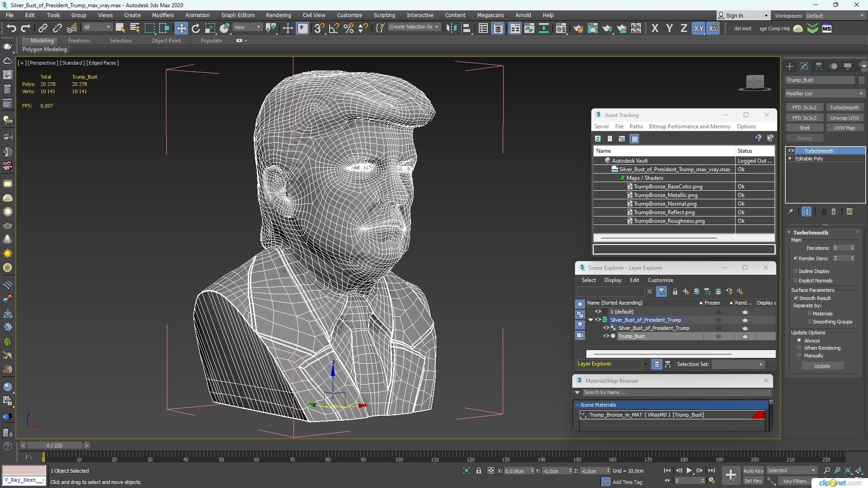Toggle eye visibility for Trump_Bust layer row
Screen dimensions: 868x488
tap(606, 336)
